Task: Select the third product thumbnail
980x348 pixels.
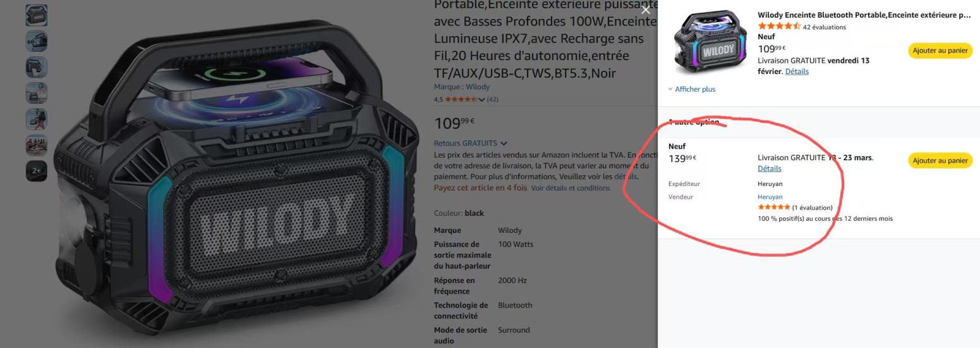Action: click(x=36, y=67)
